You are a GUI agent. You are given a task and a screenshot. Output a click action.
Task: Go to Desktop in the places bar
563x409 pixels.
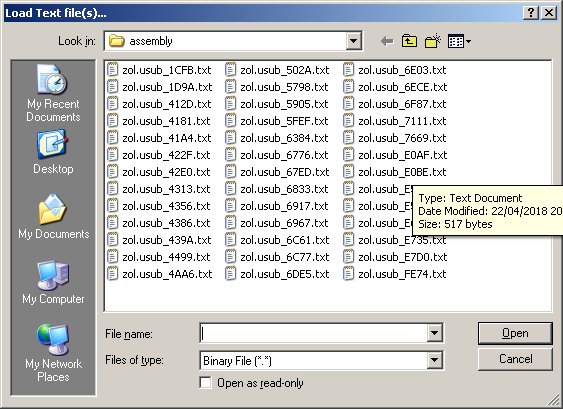click(53, 152)
